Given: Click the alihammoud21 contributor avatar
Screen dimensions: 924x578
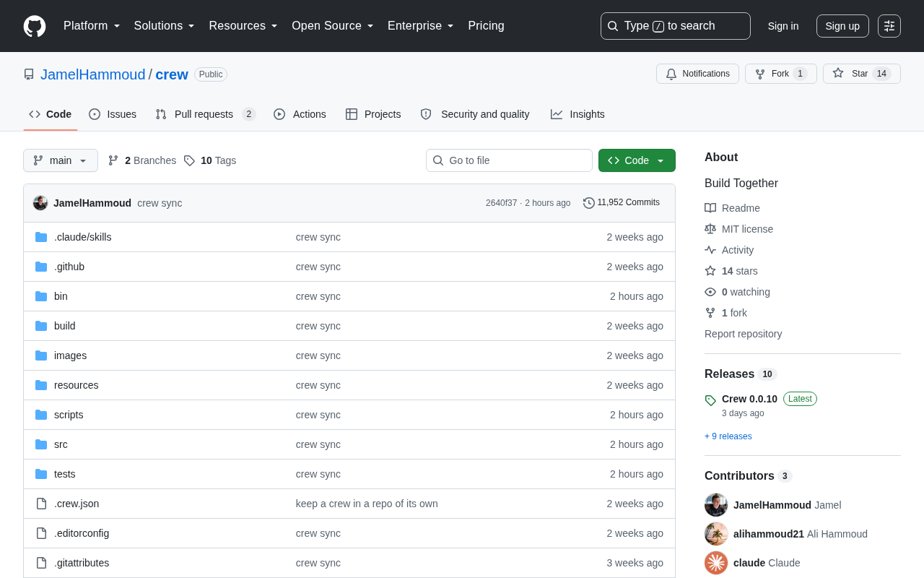Looking at the screenshot, I should [716, 534].
